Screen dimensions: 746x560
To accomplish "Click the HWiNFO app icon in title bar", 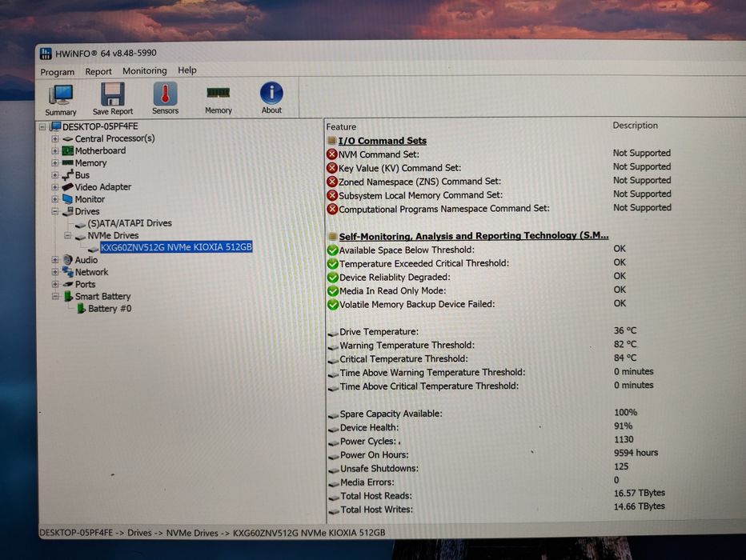I will point(46,54).
